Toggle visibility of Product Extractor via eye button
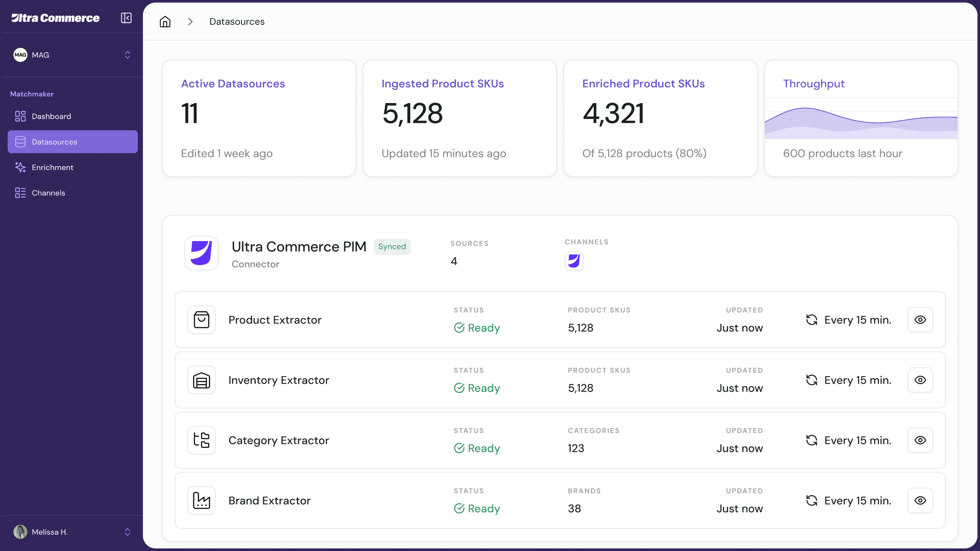Screen dimensions: 980x551 tap(920, 320)
